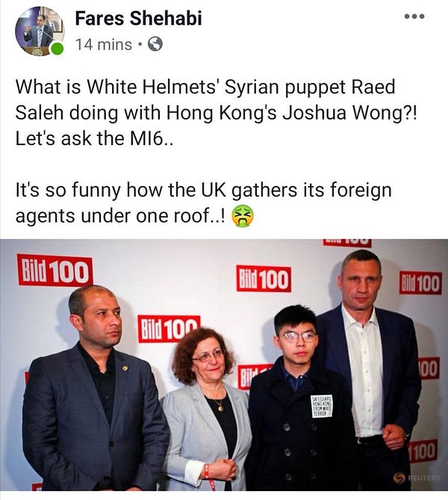Click the young man wearing glasses

[298, 398]
